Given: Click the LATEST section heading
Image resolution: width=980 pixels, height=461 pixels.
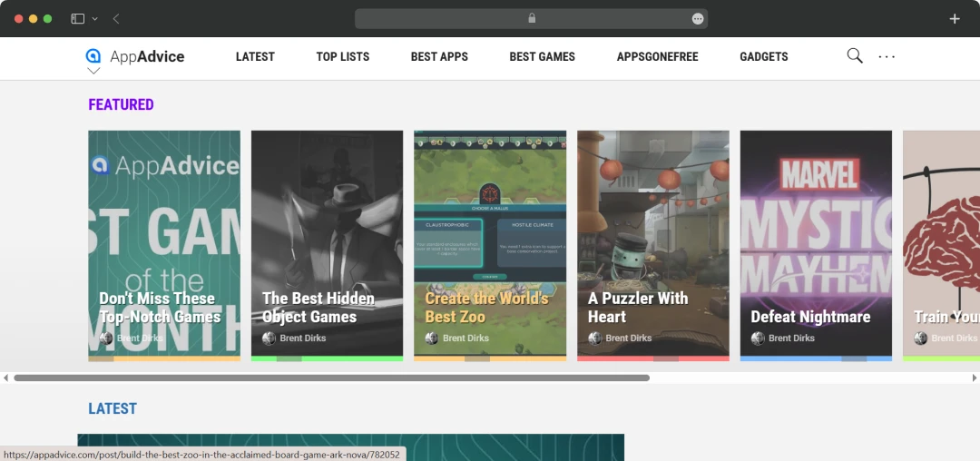Looking at the screenshot, I should coord(113,408).
